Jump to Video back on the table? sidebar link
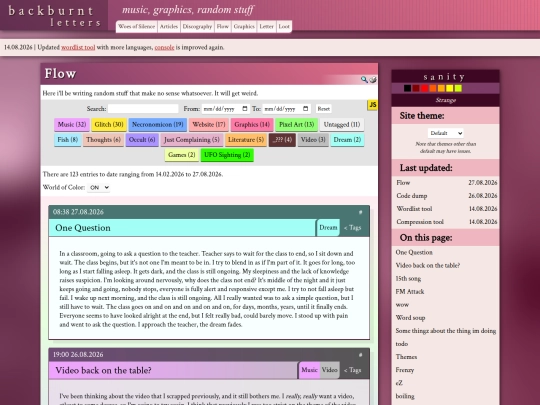The image size is (540, 405). (428, 266)
